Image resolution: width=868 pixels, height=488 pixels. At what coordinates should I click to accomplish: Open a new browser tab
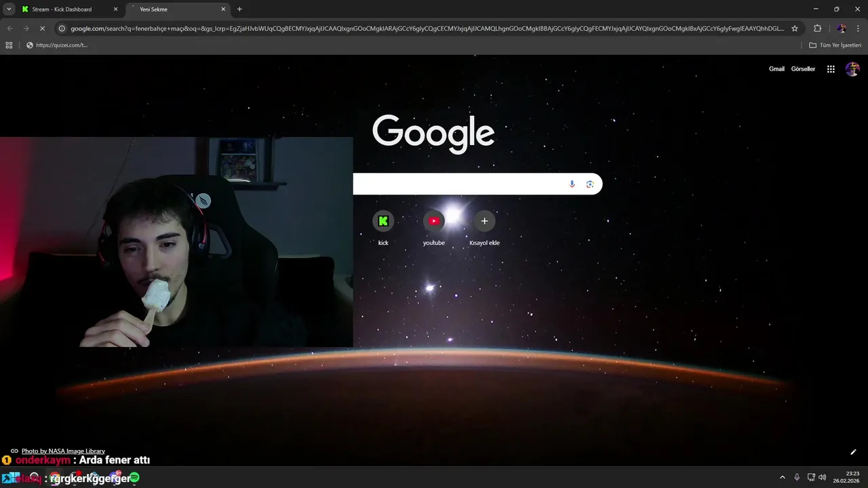click(239, 9)
